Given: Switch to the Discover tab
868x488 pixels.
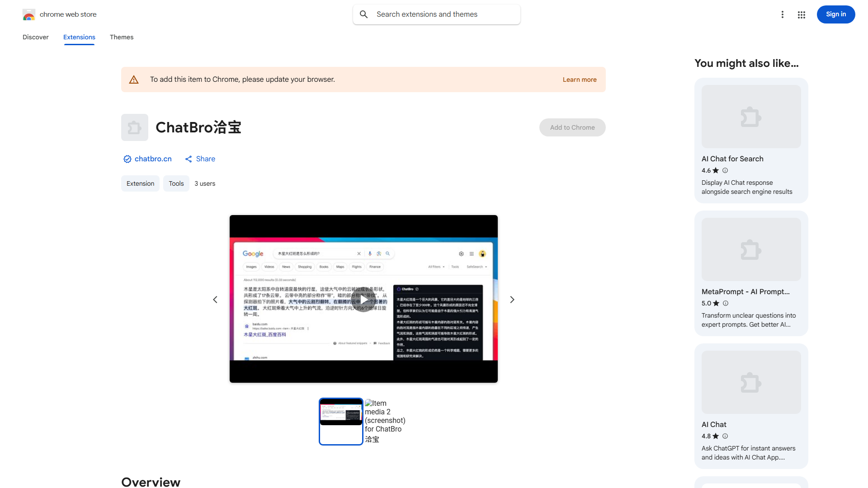Looking at the screenshot, I should click(35, 37).
